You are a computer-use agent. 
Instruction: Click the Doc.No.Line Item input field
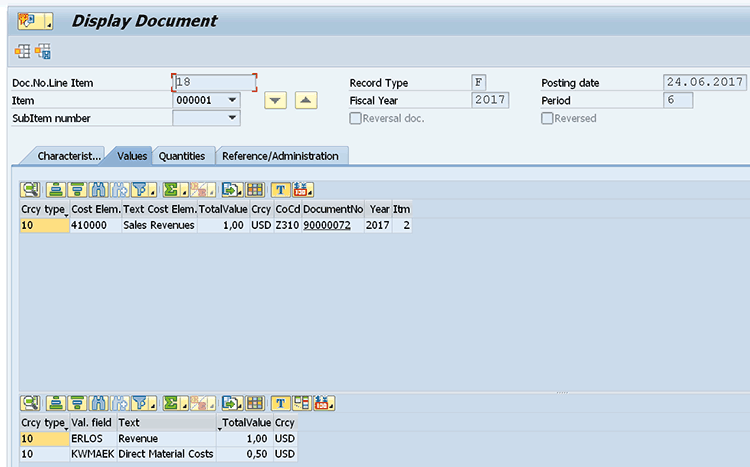point(214,82)
